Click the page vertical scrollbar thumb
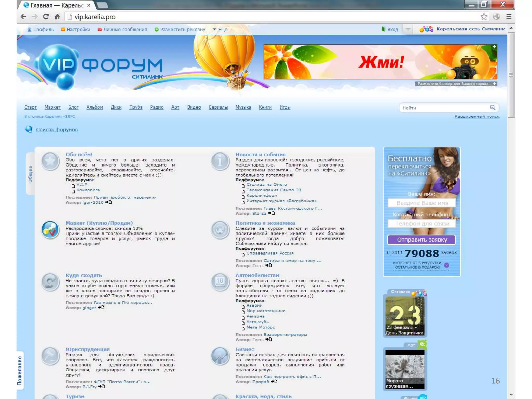The image size is (532, 399). 511,75
